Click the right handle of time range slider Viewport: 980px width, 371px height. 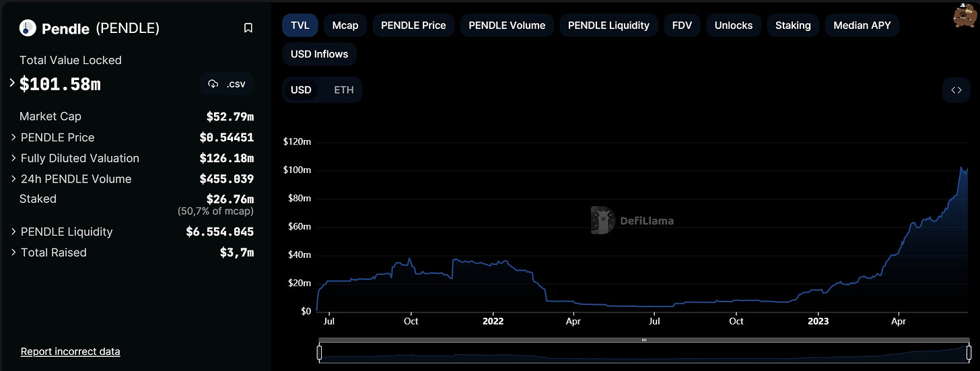969,352
